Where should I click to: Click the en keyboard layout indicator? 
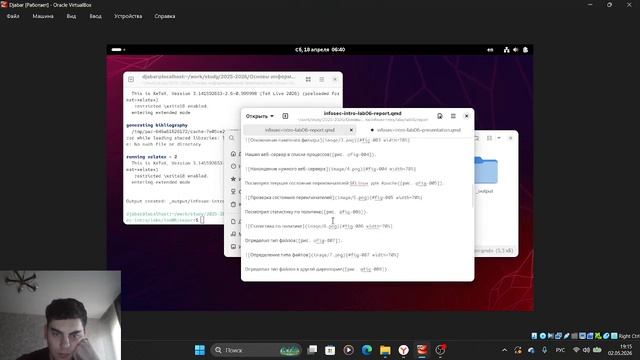coord(490,50)
